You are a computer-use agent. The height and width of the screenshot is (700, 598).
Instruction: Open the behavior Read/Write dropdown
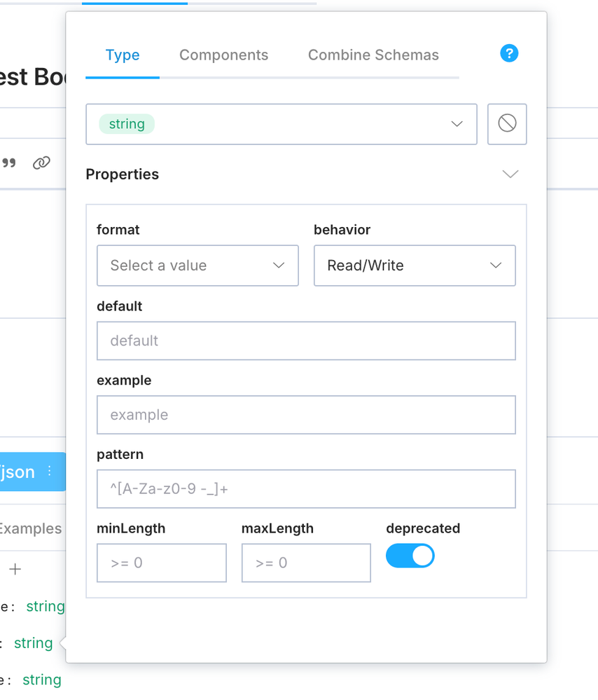point(415,266)
